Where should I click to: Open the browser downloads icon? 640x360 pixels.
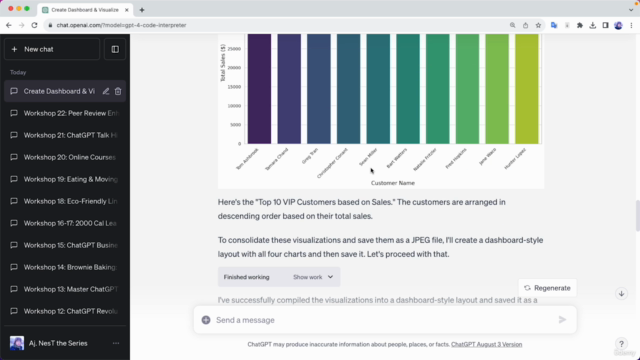pos(593,25)
